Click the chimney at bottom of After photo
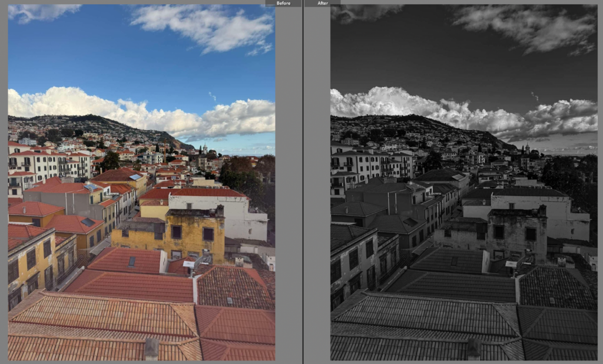The image size is (603, 364). click(474, 349)
